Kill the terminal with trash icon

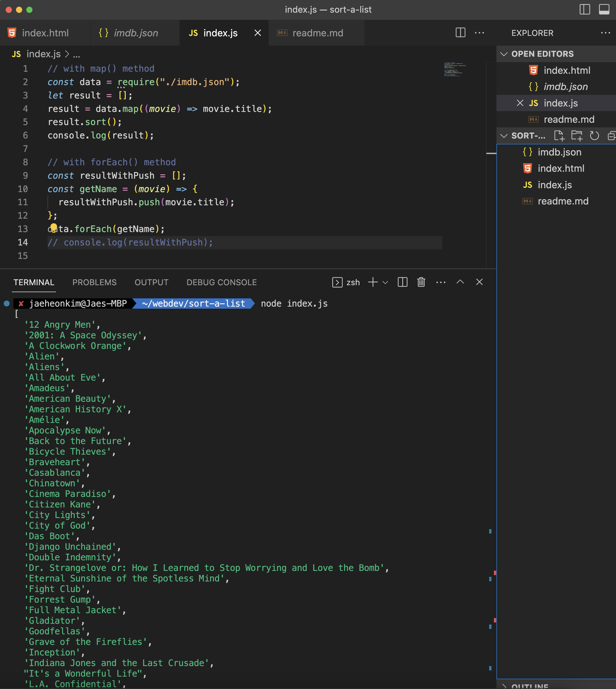(x=421, y=282)
